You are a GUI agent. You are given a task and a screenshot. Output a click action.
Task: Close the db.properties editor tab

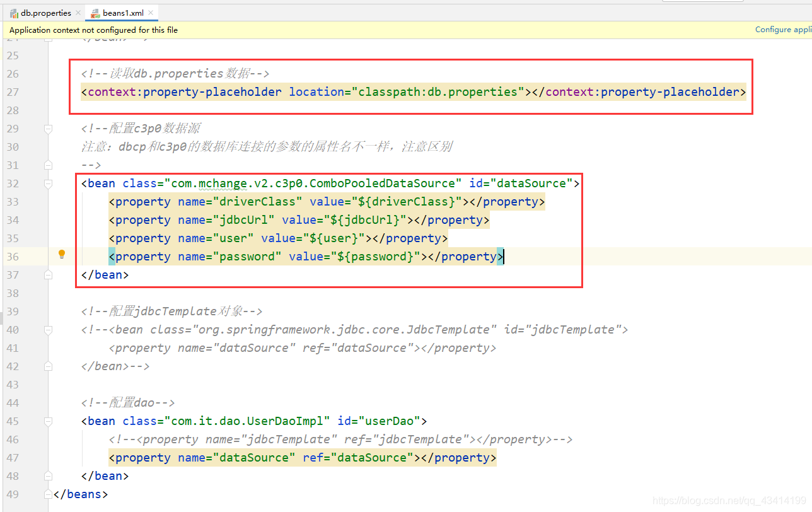pos(78,13)
